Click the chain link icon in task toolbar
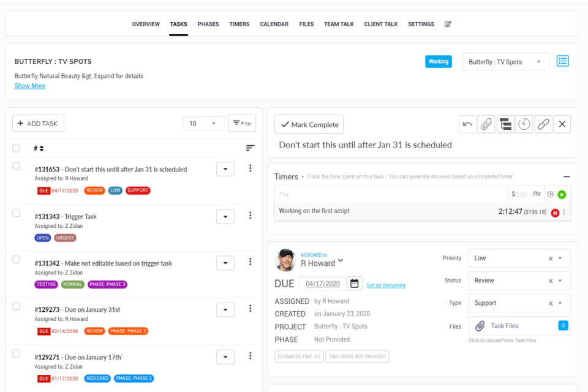 coord(543,124)
